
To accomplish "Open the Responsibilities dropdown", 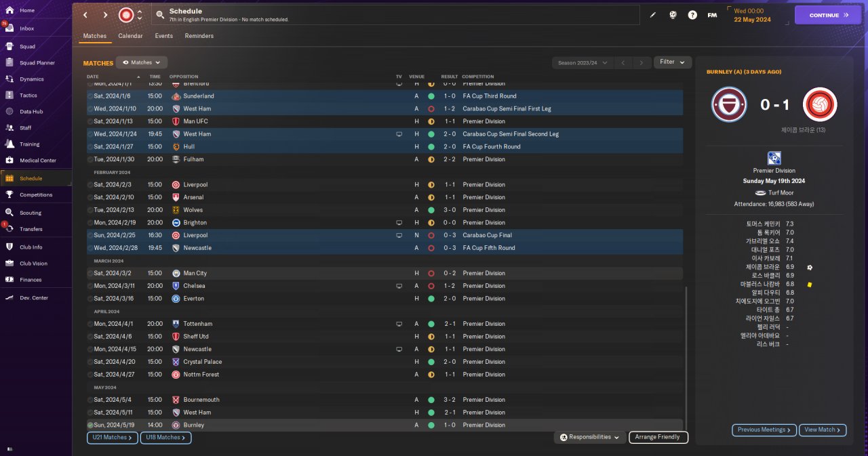I will (590, 438).
